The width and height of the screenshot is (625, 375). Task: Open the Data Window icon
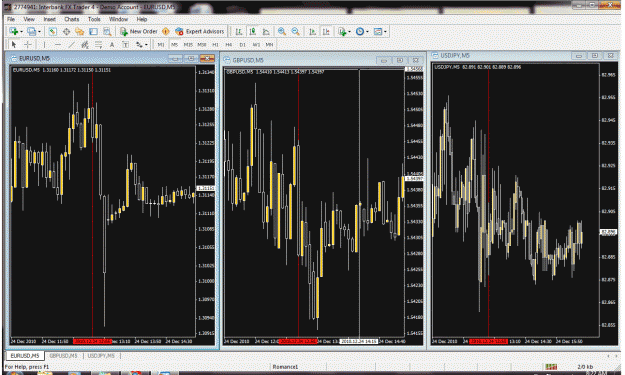point(66,31)
